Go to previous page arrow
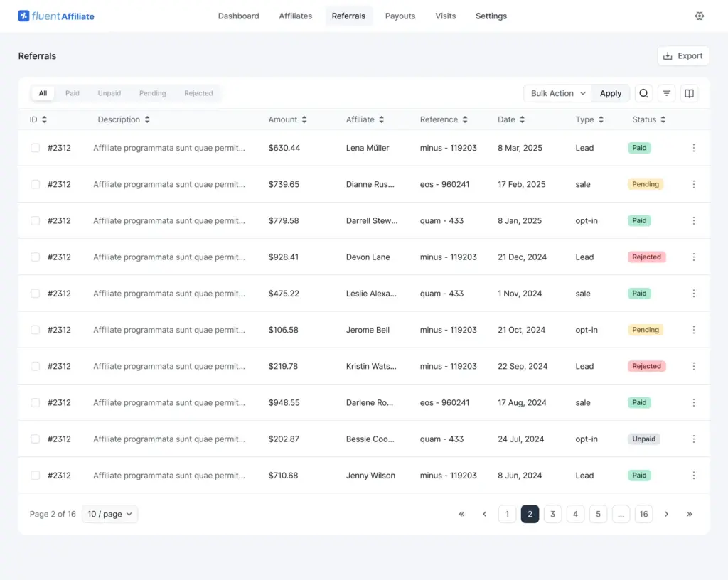The width and height of the screenshot is (728, 580). point(484,514)
